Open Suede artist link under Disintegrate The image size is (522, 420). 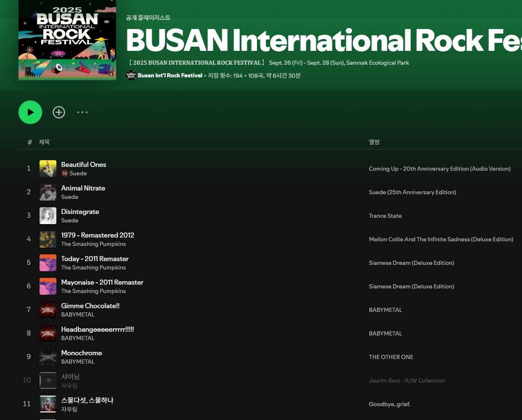(x=70, y=221)
